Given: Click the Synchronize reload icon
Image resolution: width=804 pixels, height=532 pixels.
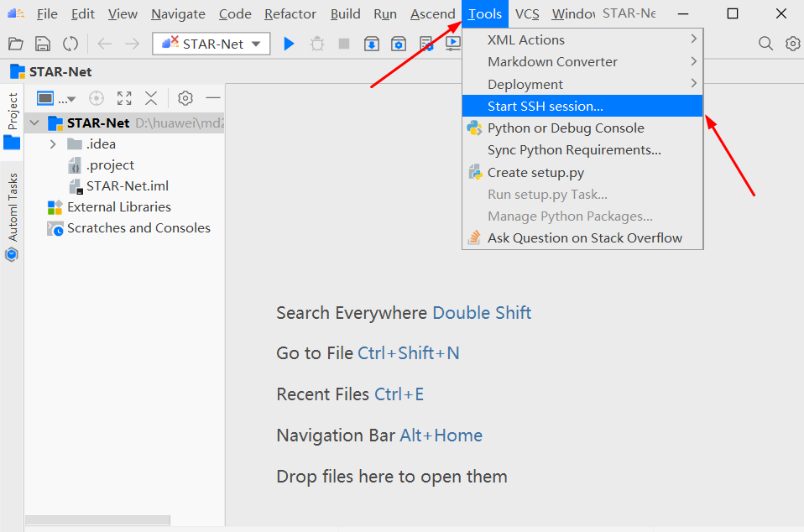Looking at the screenshot, I should coord(70,44).
